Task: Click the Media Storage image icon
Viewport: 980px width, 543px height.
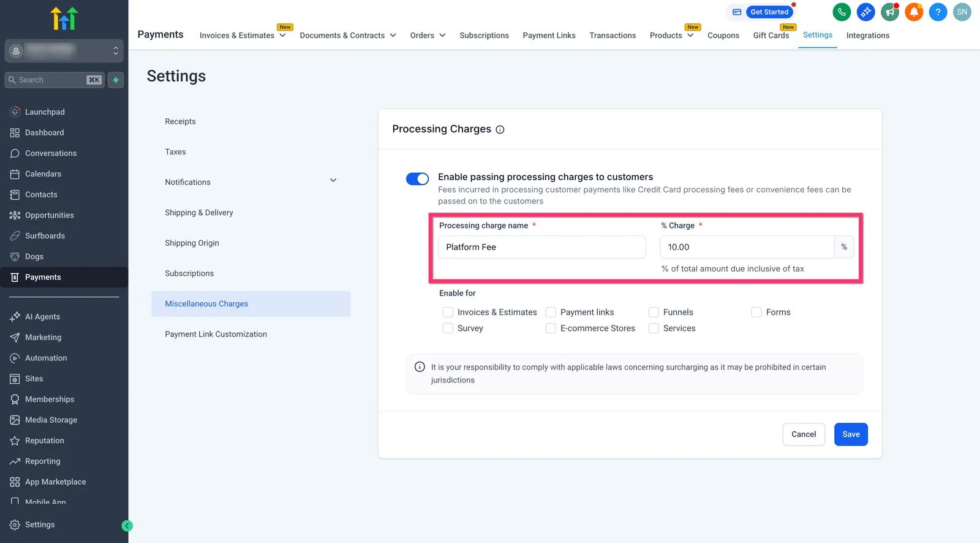Action: coord(15,420)
